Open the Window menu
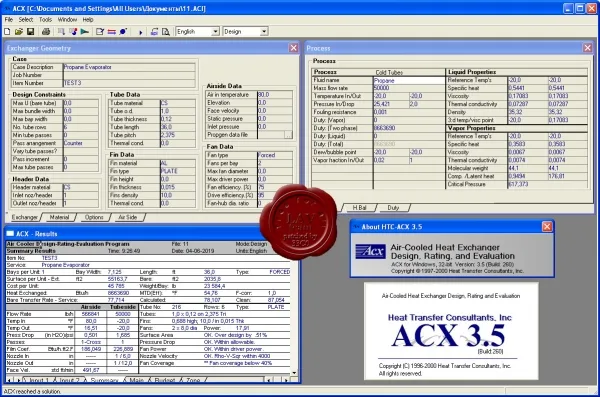Image resolution: width=600 pixels, height=397 pixels. (67, 20)
